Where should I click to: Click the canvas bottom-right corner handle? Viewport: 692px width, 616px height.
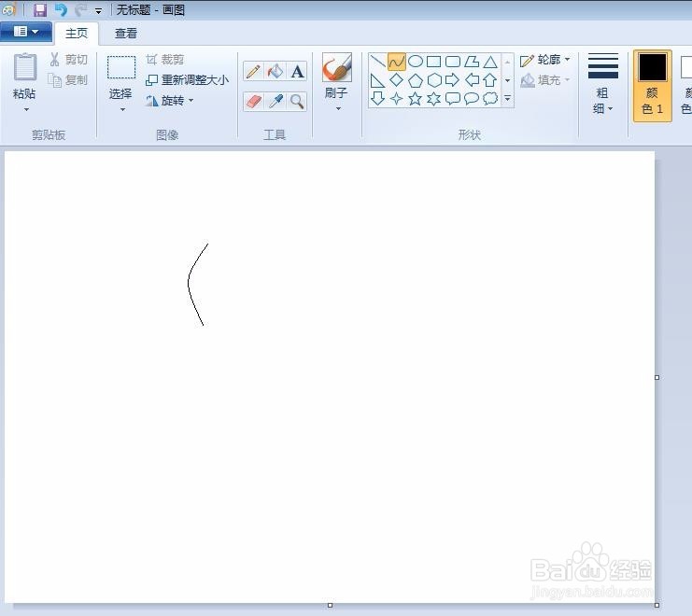[x=657, y=605]
